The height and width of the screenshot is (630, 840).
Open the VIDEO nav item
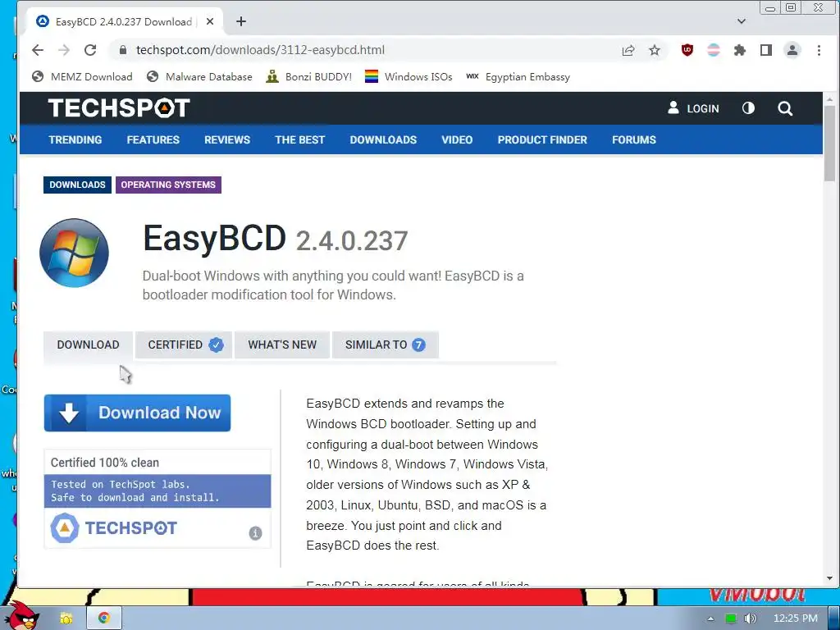coord(457,139)
